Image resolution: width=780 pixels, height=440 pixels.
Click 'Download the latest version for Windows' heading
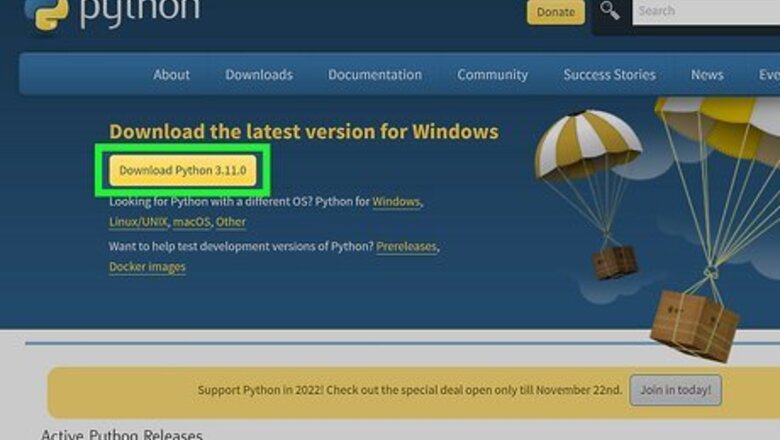click(x=304, y=132)
